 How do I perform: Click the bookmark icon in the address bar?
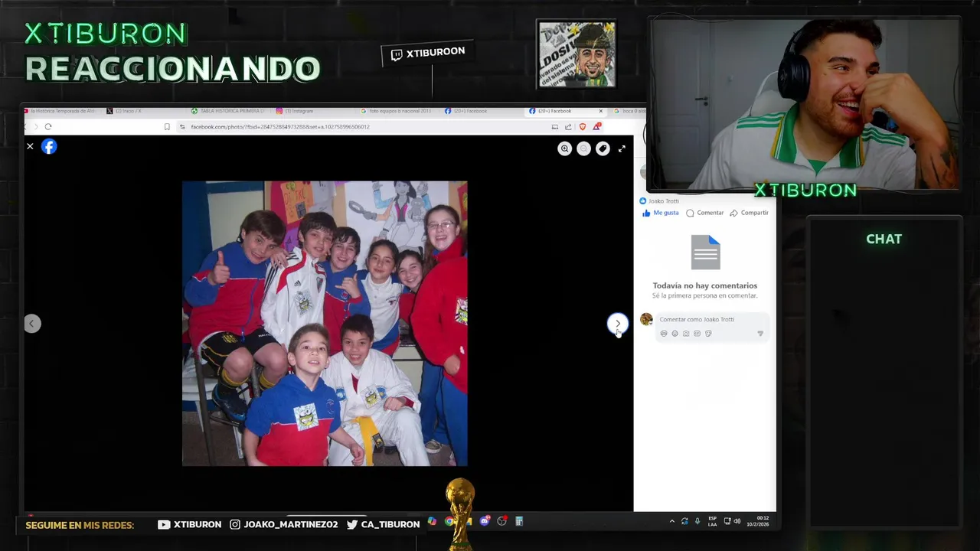[x=167, y=127]
